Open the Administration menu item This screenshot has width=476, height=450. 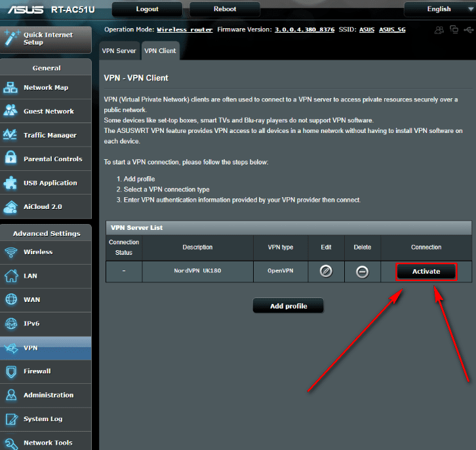click(45, 395)
